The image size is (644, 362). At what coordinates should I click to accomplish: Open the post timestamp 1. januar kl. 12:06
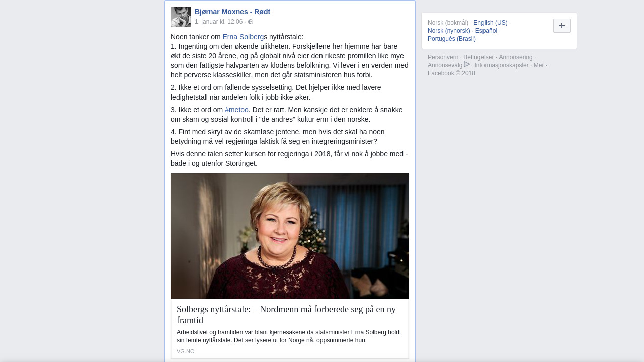pyautogui.click(x=219, y=22)
